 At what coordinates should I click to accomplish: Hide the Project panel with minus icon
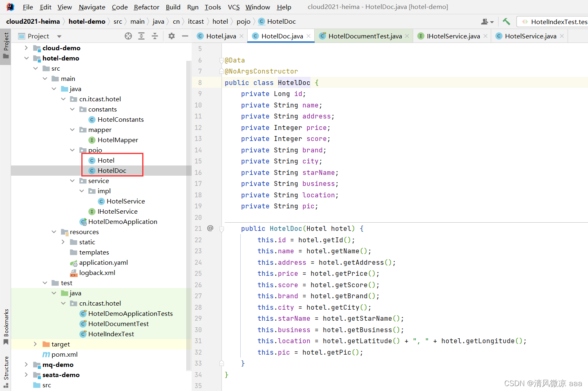(x=185, y=36)
